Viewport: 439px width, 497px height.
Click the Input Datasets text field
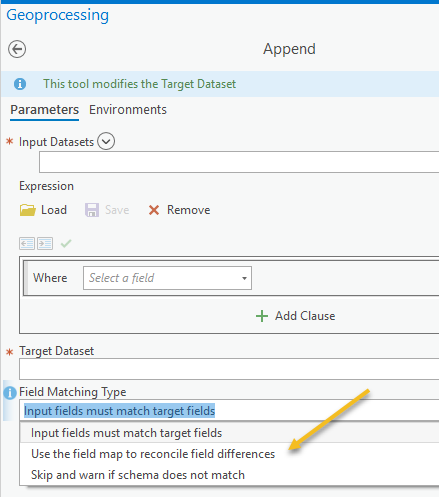click(x=239, y=162)
